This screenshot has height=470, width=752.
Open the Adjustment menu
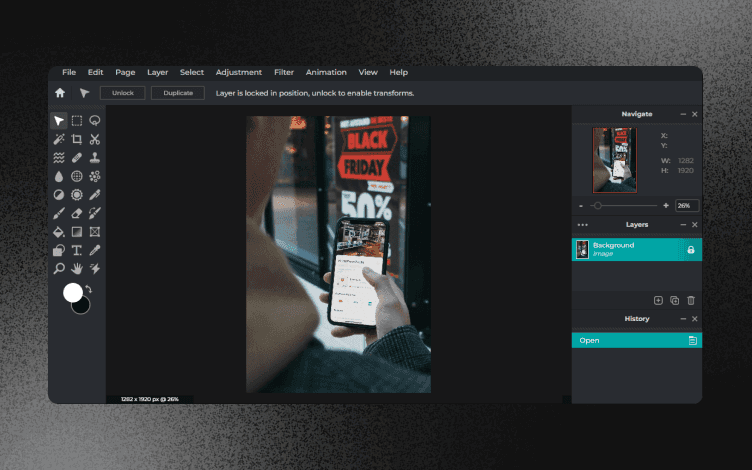(239, 72)
